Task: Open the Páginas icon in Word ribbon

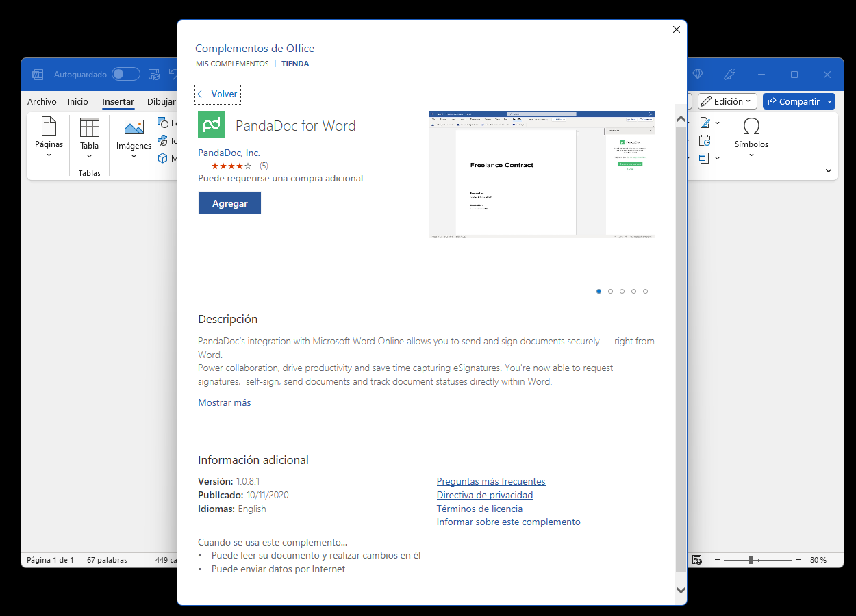Action: pos(49,127)
